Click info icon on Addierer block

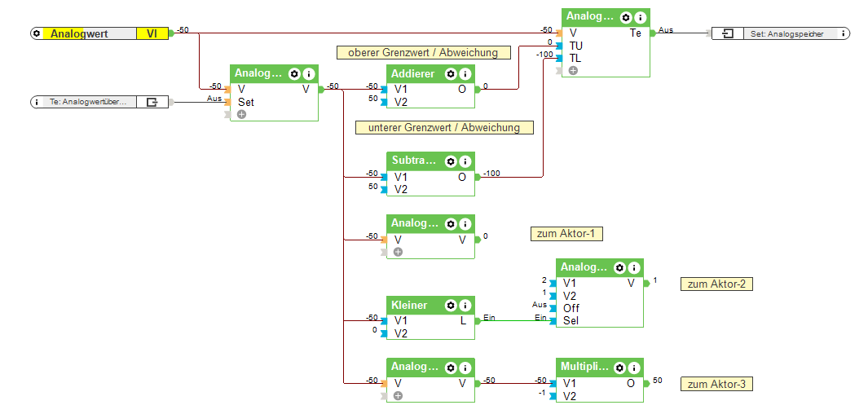[465, 73]
